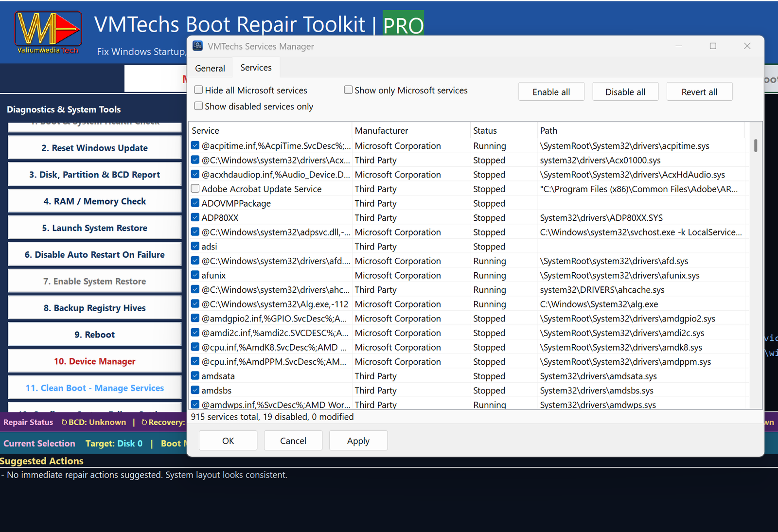Launch System Restore from sidebar

coord(95,228)
